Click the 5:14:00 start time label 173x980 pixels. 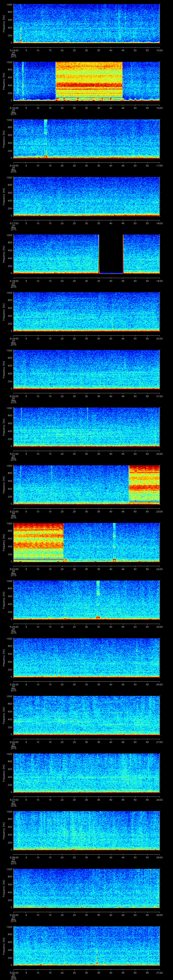click(14, 50)
